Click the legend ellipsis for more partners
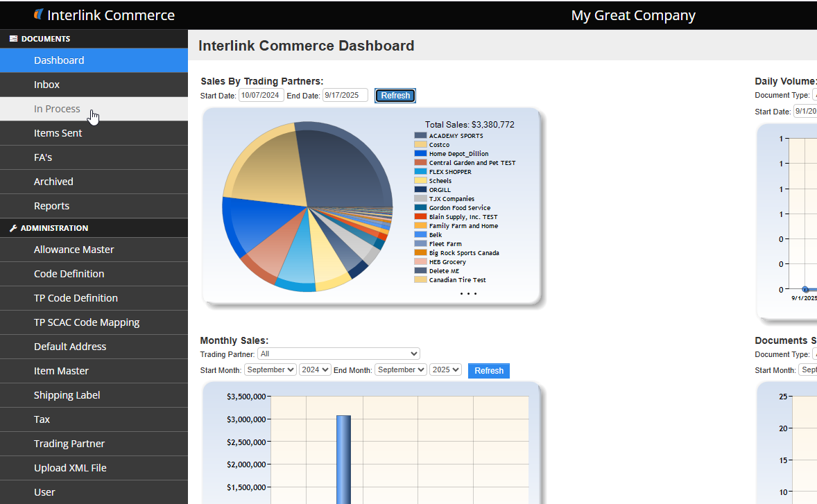The image size is (817, 504). click(x=468, y=294)
